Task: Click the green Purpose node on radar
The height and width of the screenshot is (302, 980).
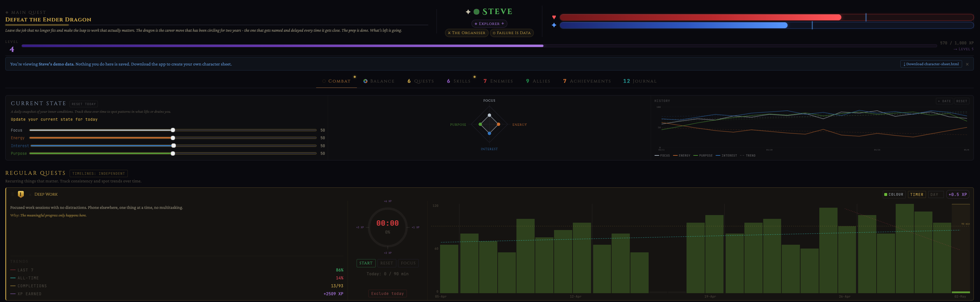Action: click(480, 124)
